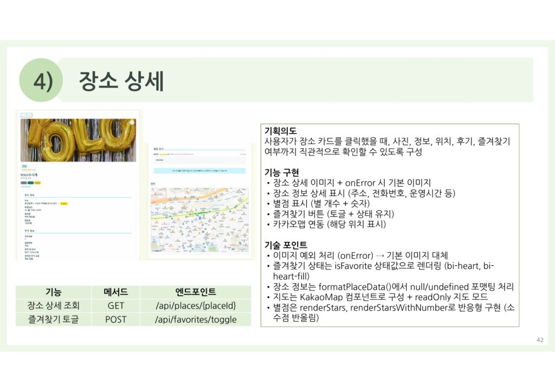Image resolution: width=555 pixels, height=392 pixels.
Task: Click the yellow copy badge beside the address
Action: (x=64, y=204)
